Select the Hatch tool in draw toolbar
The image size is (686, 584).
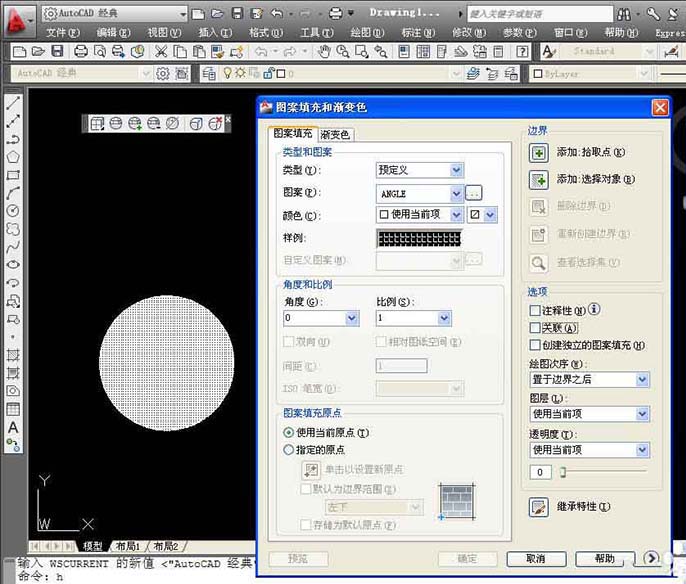13,355
